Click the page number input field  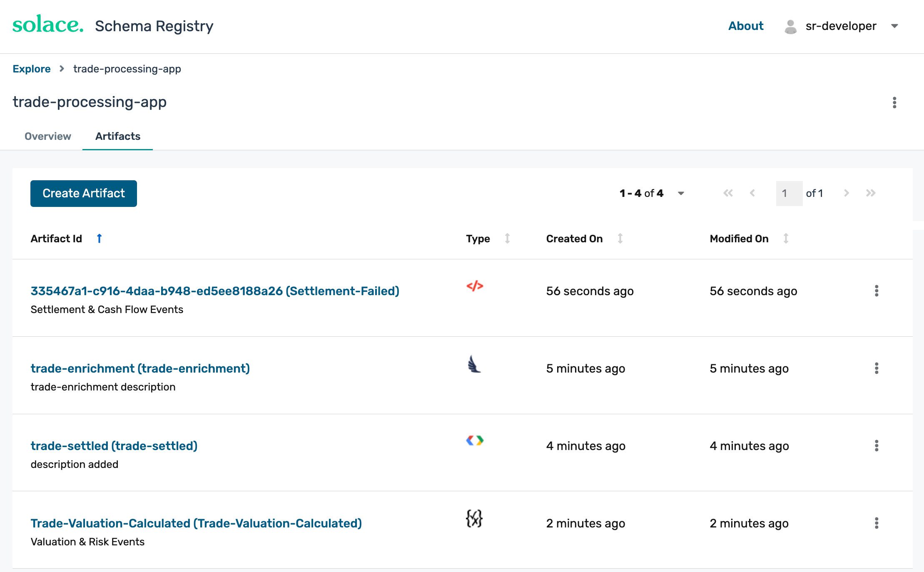(x=789, y=193)
